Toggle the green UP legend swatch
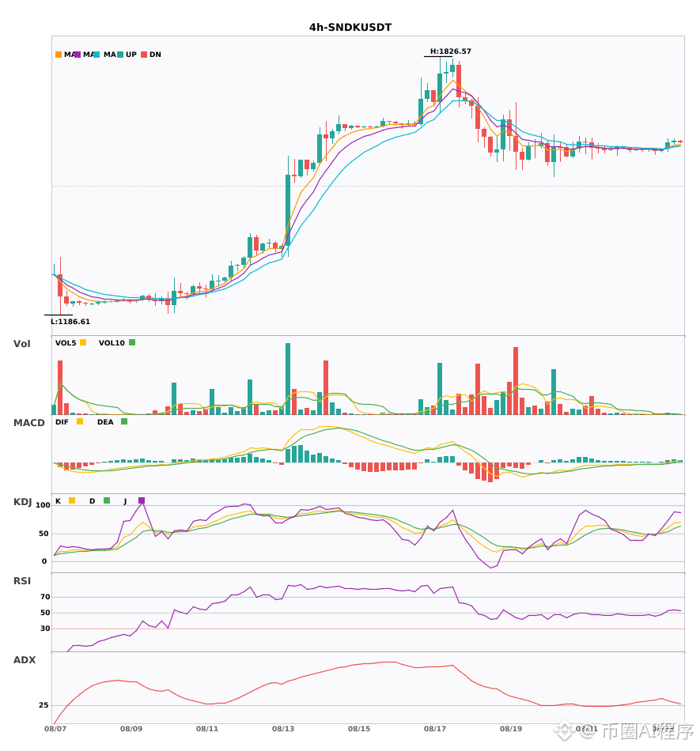Screen dimensions: 700x751 pyautogui.click(x=120, y=55)
